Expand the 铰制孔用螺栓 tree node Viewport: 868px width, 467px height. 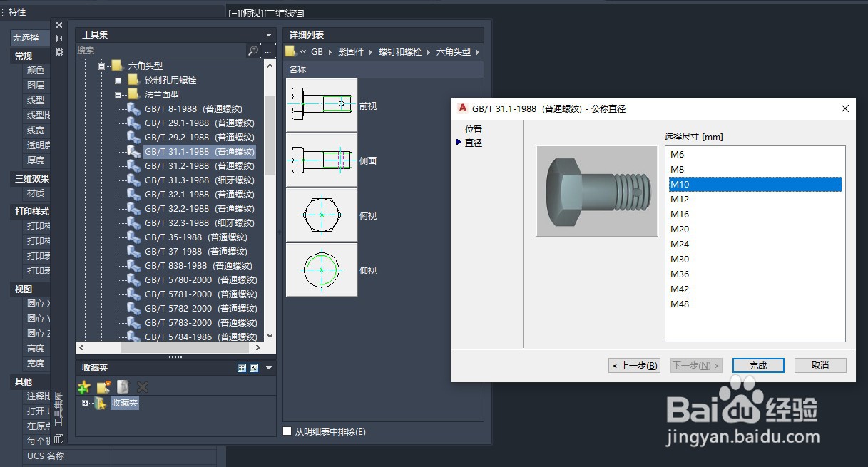tap(118, 80)
